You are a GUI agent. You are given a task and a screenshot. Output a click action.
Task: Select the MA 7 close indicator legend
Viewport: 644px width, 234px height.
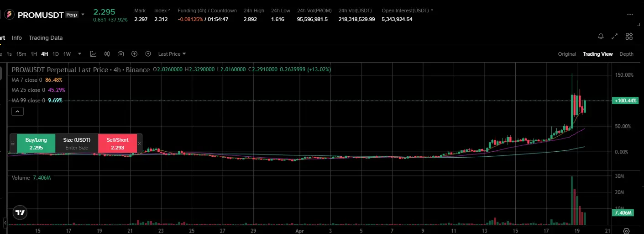(37, 80)
